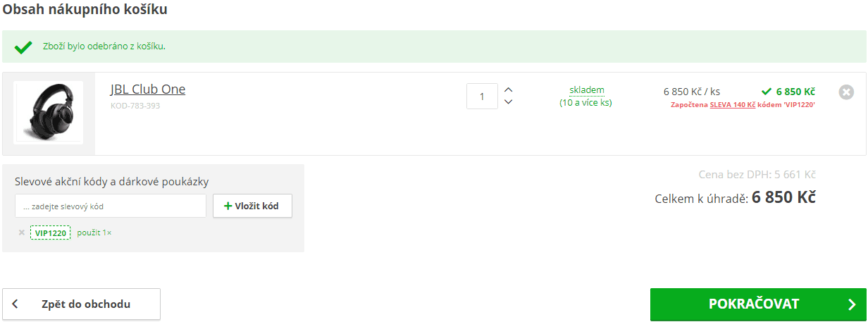Viewport: 868px width, 322px height.
Task: Click the green checkmark in the success banner
Action: pyautogui.click(x=23, y=47)
